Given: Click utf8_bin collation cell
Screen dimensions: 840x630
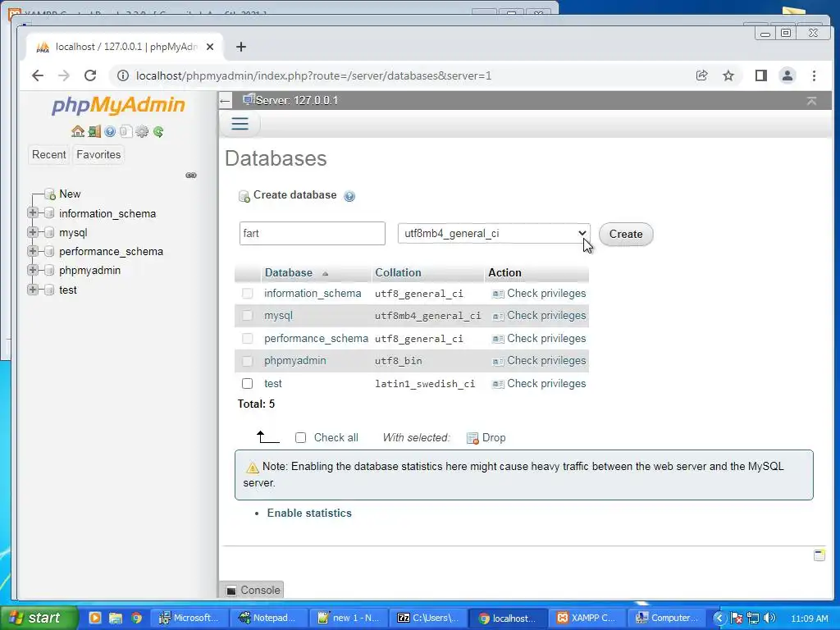Looking at the screenshot, I should (398, 361).
